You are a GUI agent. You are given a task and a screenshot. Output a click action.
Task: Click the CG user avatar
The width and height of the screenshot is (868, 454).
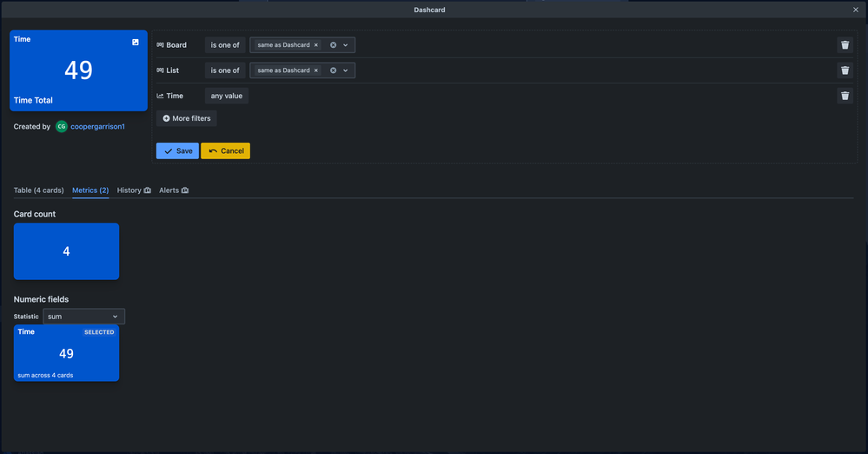point(62,126)
